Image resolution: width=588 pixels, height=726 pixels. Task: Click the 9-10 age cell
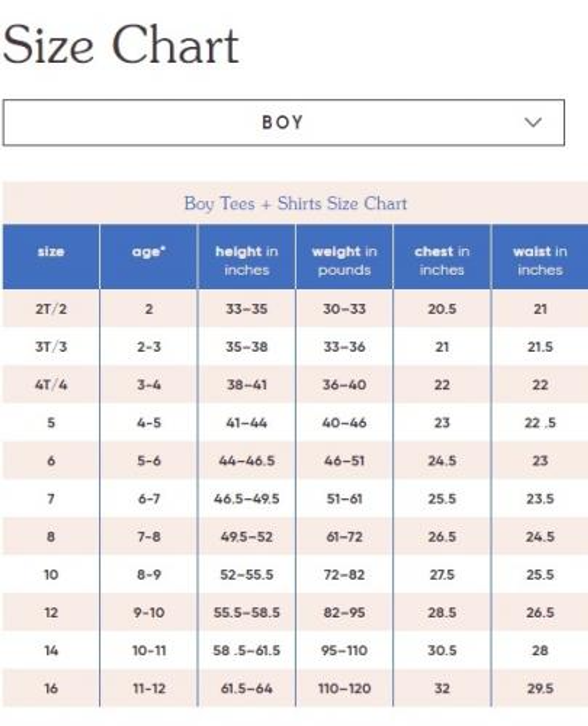click(149, 612)
